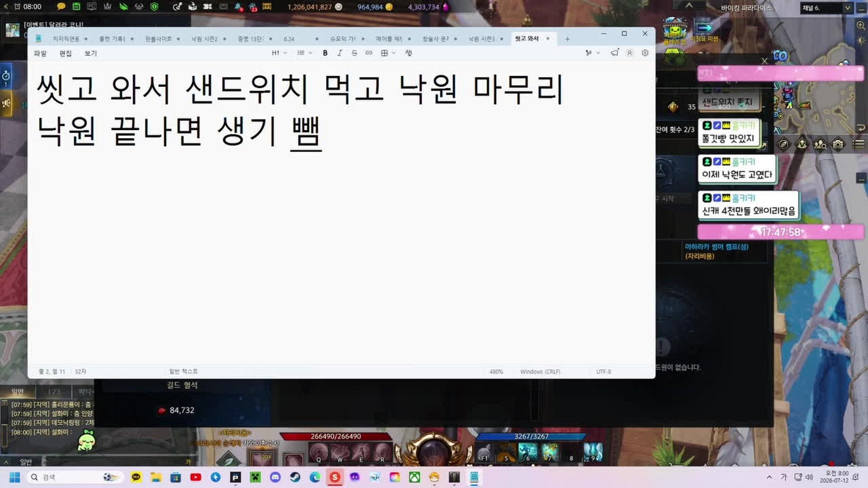
Task: Click the green shield icon in game top bar
Action: coord(155,6)
